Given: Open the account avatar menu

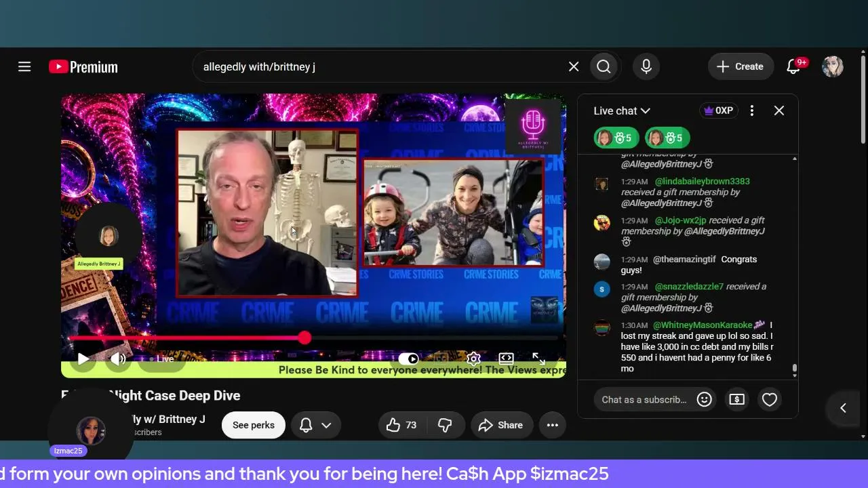Looking at the screenshot, I should tap(833, 66).
